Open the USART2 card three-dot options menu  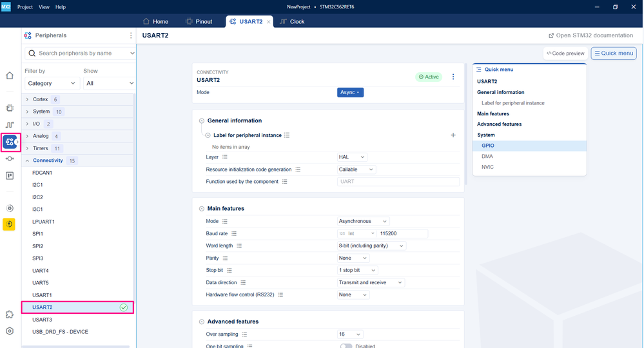tap(453, 77)
